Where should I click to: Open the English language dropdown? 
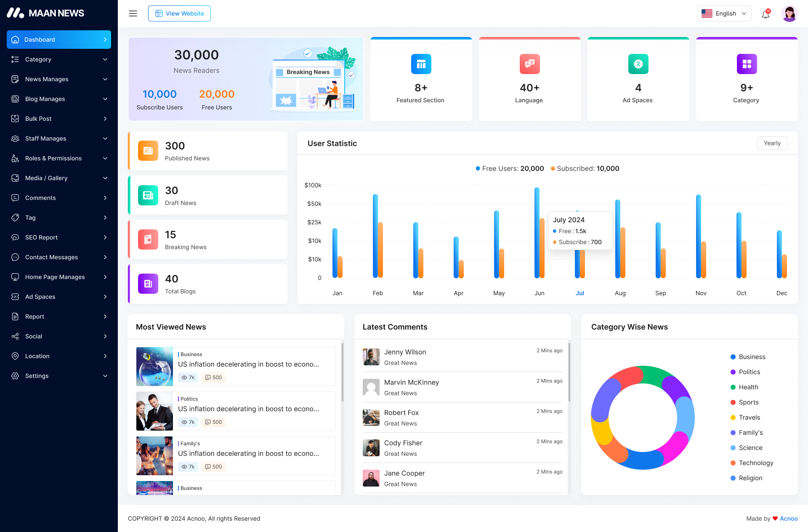point(724,13)
